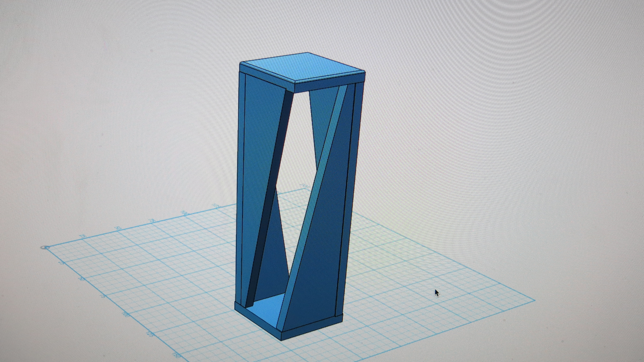Select the dark diagonal edge on left panel
The width and height of the screenshot is (644, 362).
pos(272,190)
